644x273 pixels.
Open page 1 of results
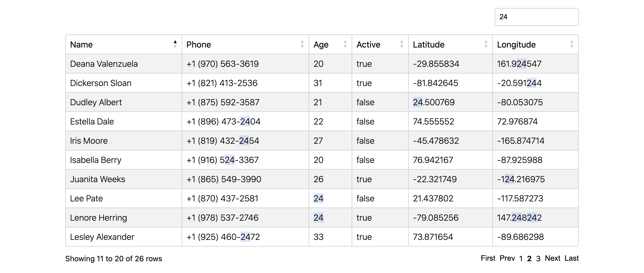(521, 259)
